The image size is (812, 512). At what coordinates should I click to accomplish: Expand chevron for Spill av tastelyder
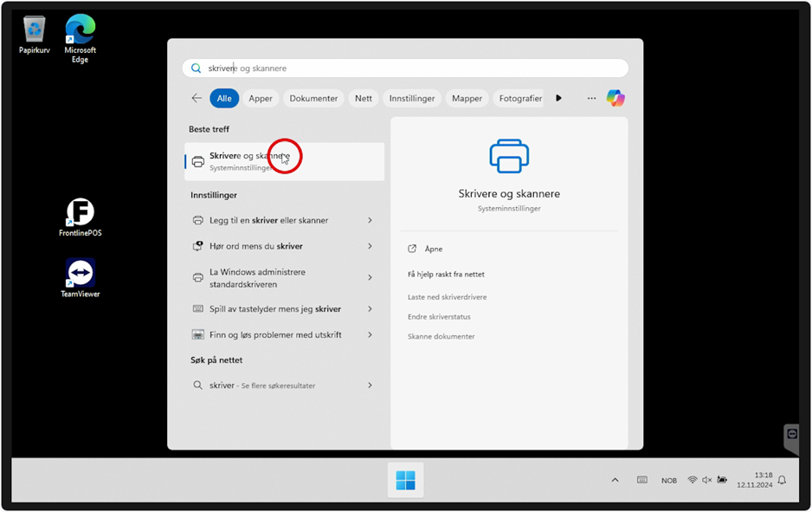(370, 309)
